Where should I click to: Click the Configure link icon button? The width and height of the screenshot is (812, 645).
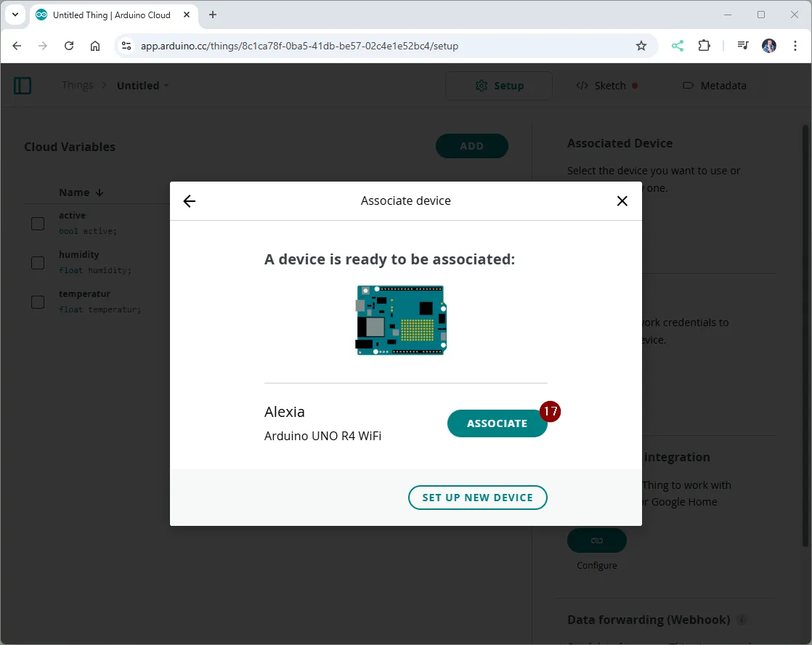(x=596, y=540)
